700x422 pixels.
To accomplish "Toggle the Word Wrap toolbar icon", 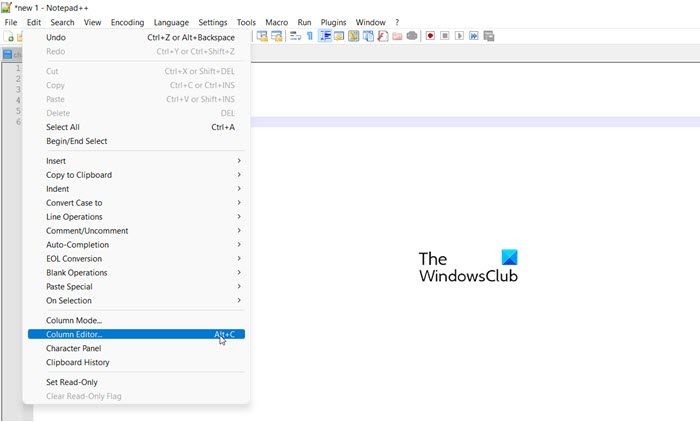I will 295,36.
